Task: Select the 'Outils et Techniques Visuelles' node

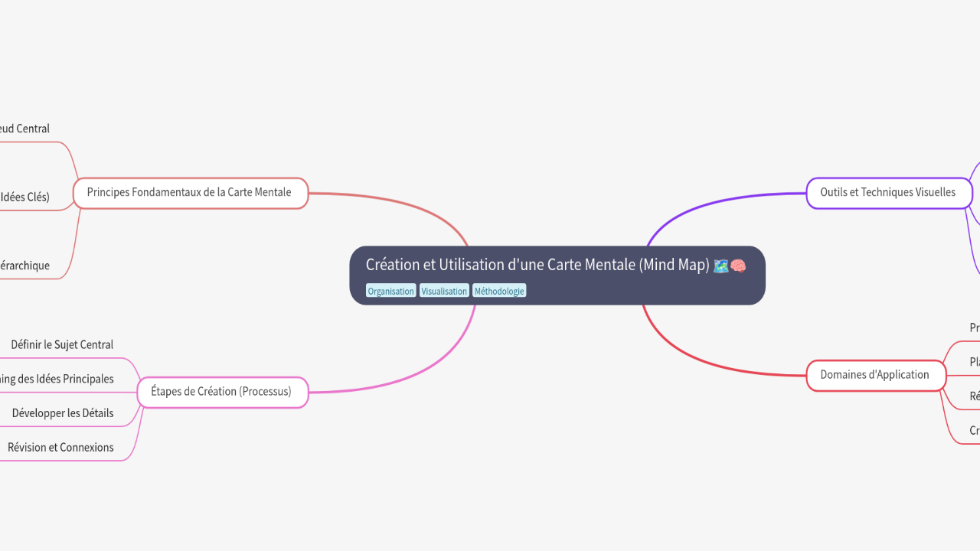Action: pyautogui.click(x=888, y=193)
